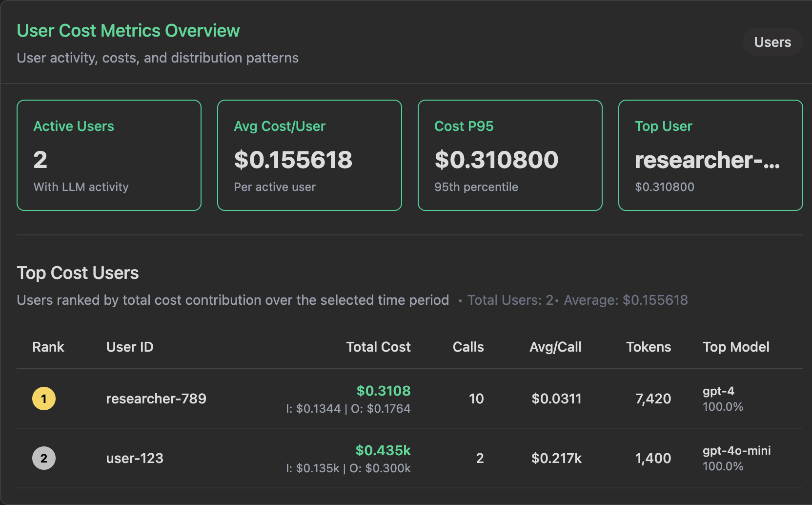
Task: Click Average: $0.155618 summary text
Action: tap(626, 300)
